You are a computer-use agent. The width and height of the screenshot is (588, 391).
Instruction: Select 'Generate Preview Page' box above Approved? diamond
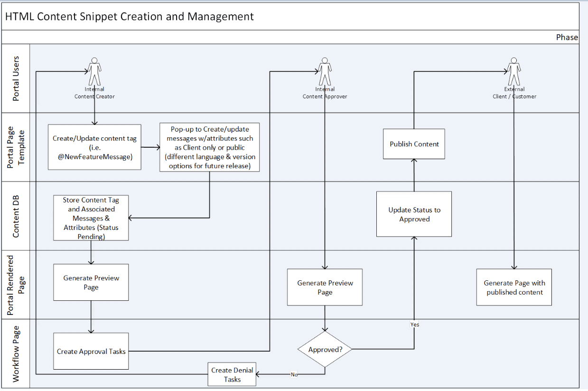[x=325, y=287]
